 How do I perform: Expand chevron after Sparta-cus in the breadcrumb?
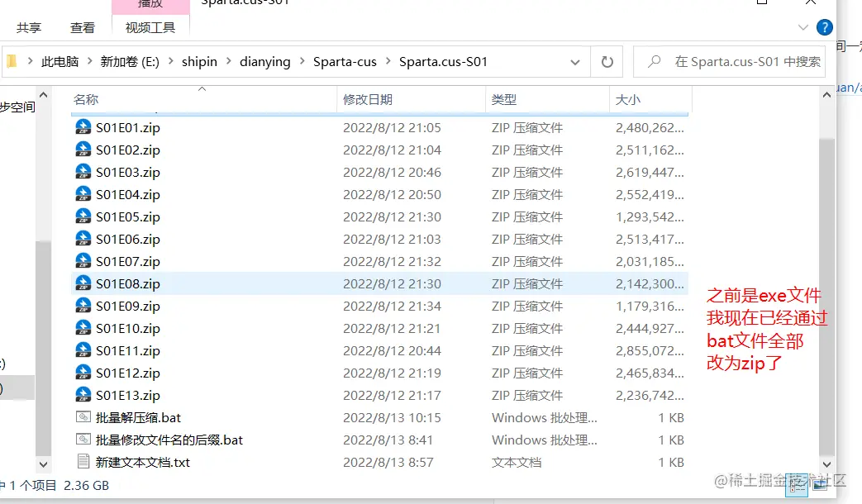tap(388, 62)
